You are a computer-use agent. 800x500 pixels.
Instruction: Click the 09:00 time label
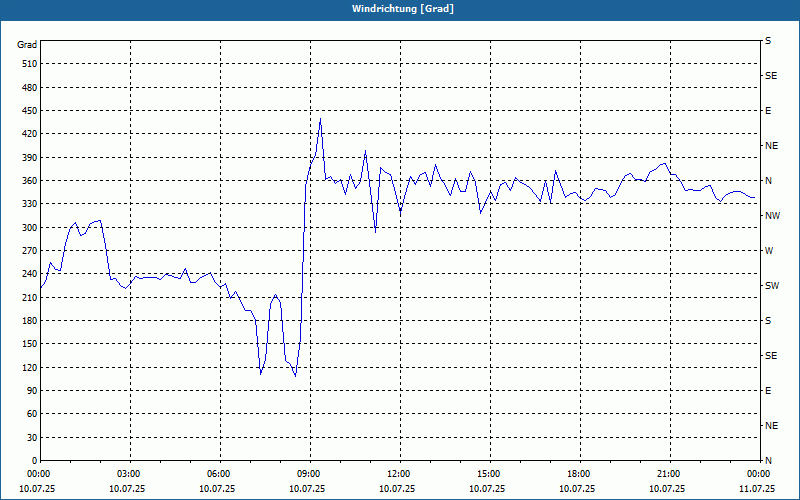(x=310, y=473)
